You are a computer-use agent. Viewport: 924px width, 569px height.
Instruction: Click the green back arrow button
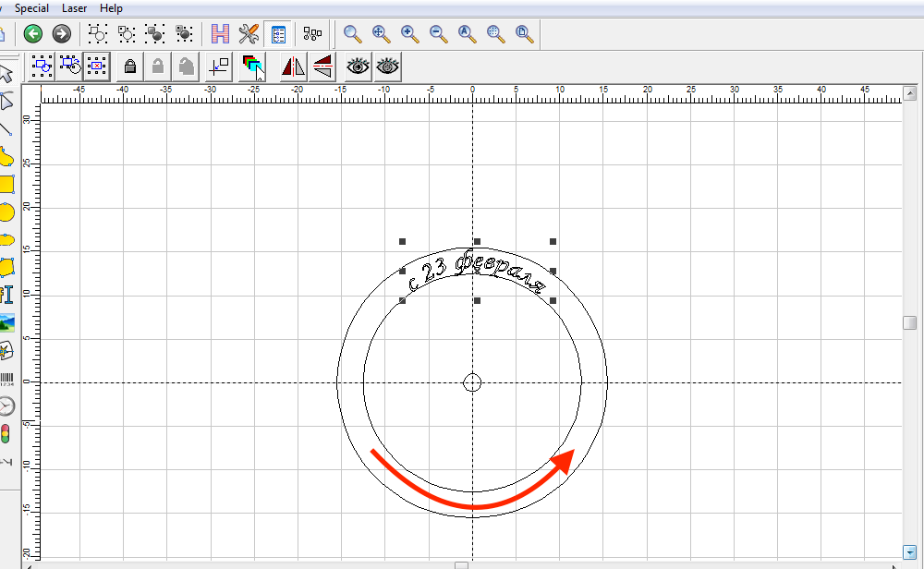(33, 34)
